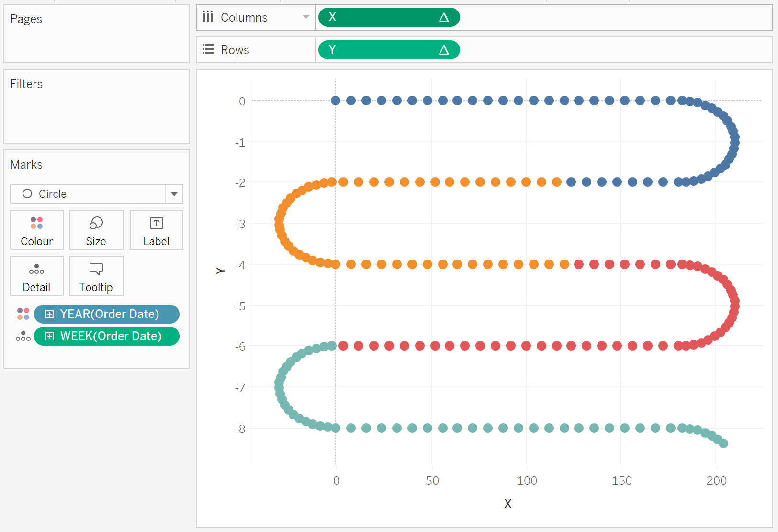The width and height of the screenshot is (778, 532).
Task: Click the Tooltip marks card button
Action: click(96, 276)
